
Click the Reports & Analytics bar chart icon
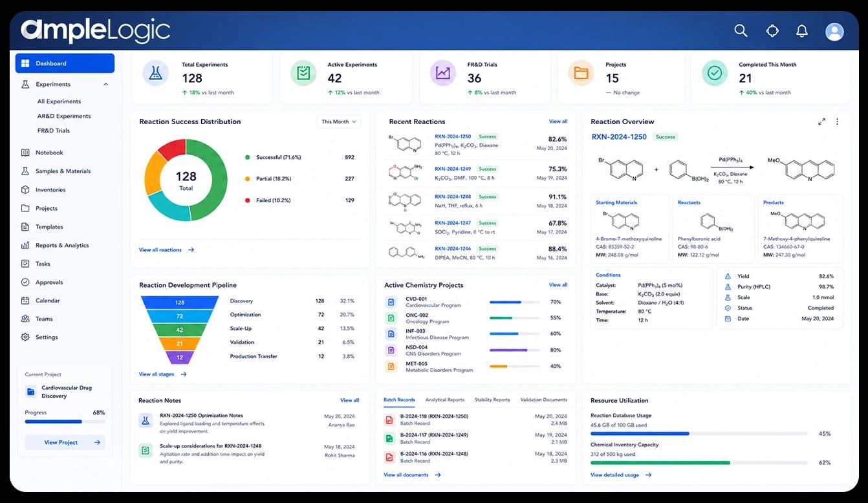coord(25,245)
